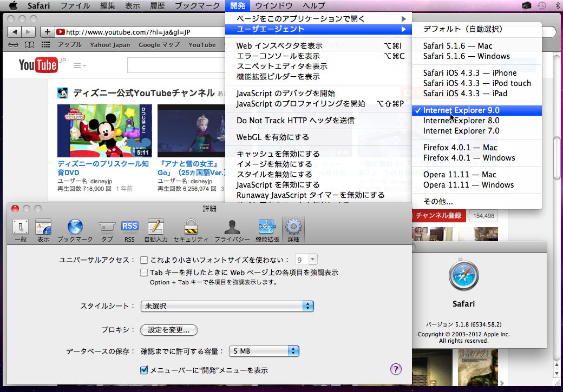Screen dimensions: 563x392
Task: Select Safari iOS 4.3.3 — iPad user agent
Action: coord(477,94)
